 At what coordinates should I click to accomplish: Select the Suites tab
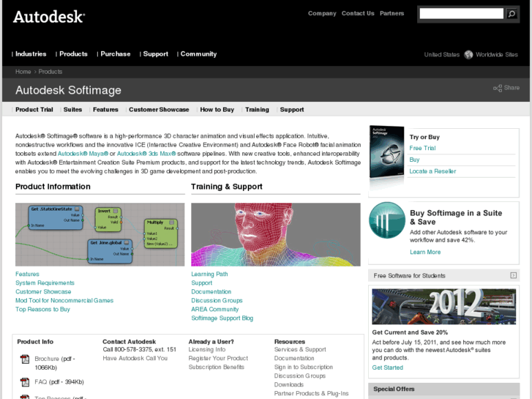coord(72,110)
